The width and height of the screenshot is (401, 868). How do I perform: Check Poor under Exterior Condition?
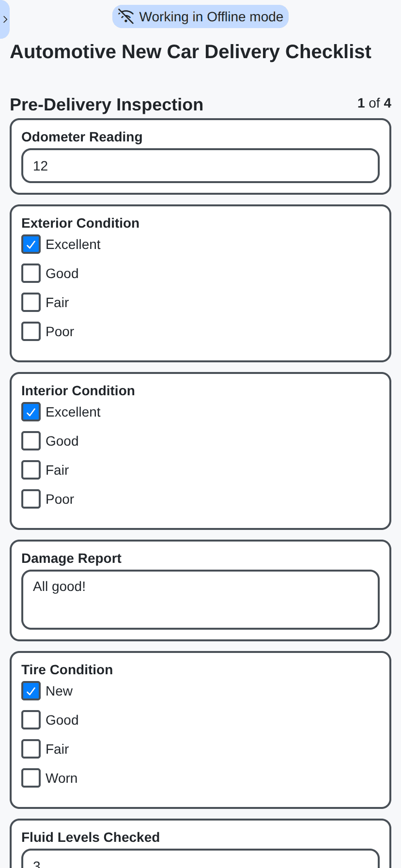click(x=31, y=331)
